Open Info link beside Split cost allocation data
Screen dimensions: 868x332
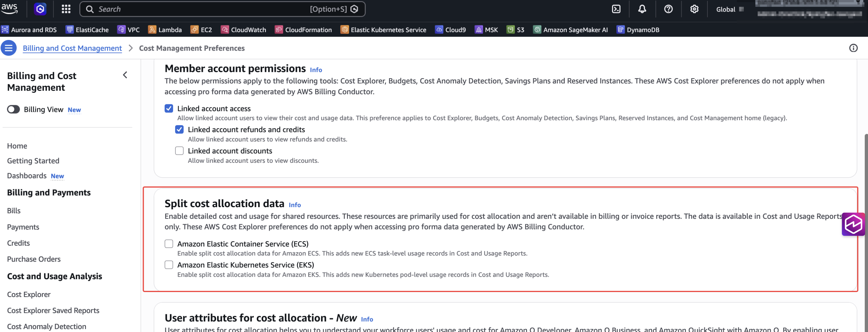pos(295,205)
